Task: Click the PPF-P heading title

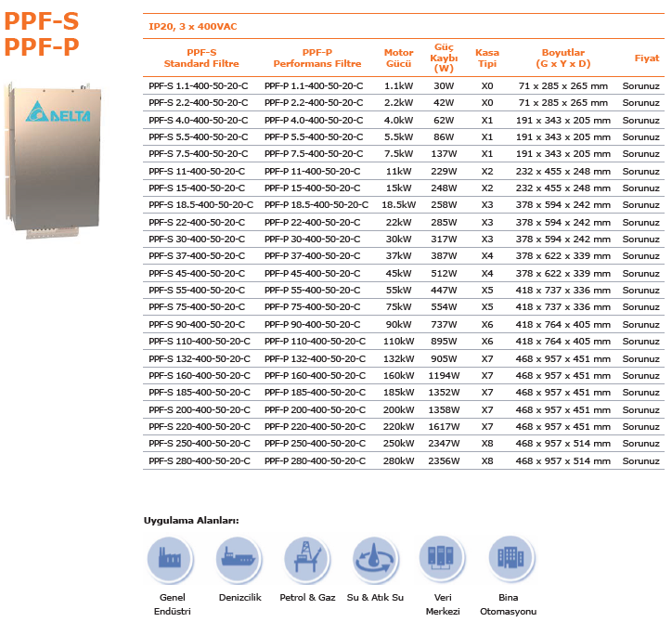Action: [42, 46]
